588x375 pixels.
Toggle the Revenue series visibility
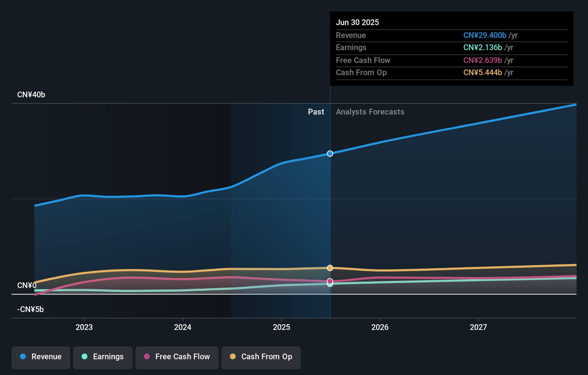40,357
